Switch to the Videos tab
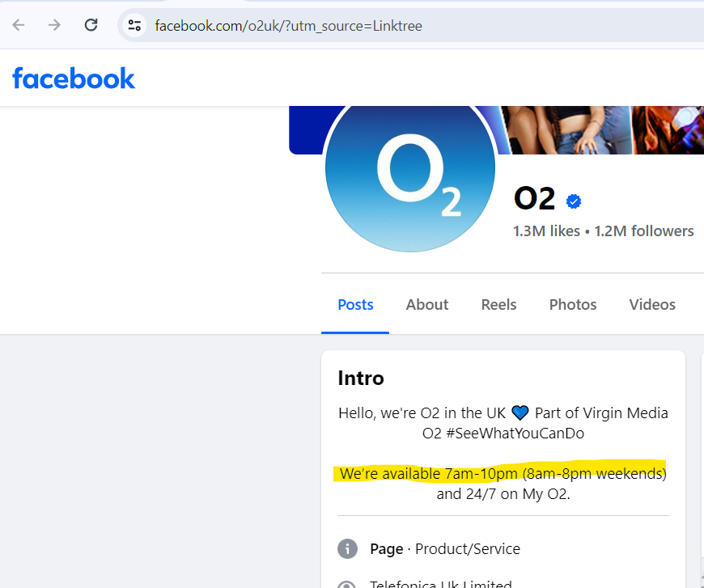 651,304
